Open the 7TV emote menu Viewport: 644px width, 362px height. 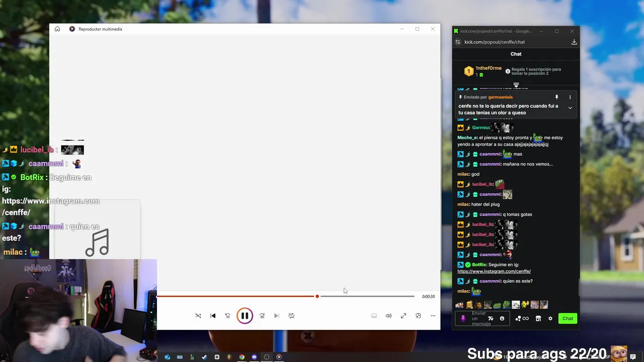click(x=491, y=318)
